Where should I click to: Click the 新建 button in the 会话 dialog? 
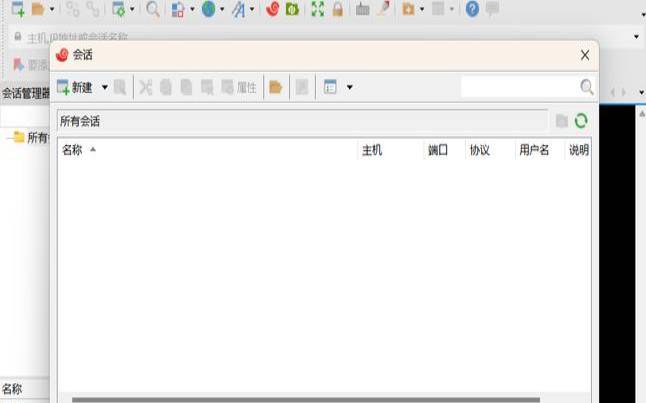pos(75,87)
